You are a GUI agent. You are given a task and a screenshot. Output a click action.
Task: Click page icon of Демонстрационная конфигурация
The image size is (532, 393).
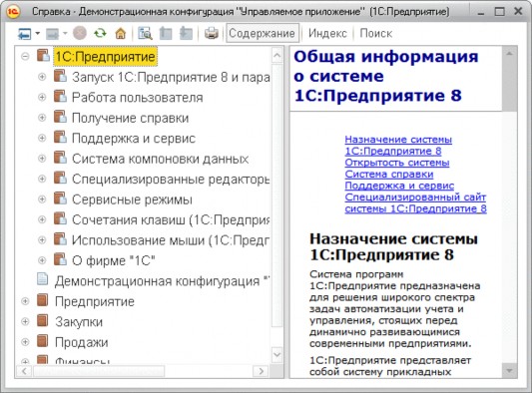point(42,279)
